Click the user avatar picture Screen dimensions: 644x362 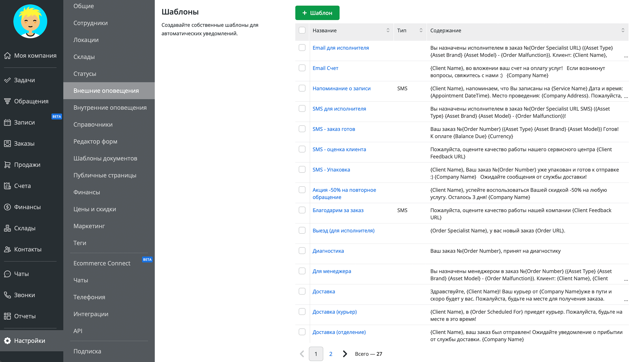[x=30, y=21]
